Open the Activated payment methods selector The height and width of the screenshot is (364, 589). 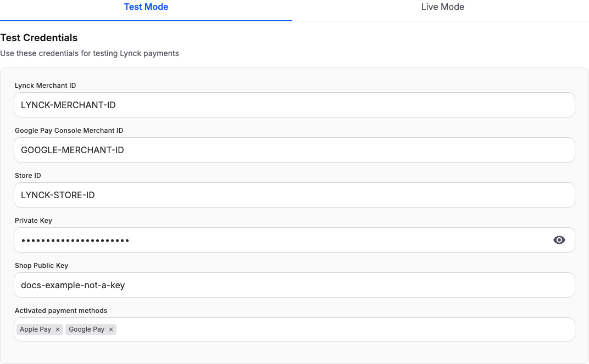click(x=294, y=329)
